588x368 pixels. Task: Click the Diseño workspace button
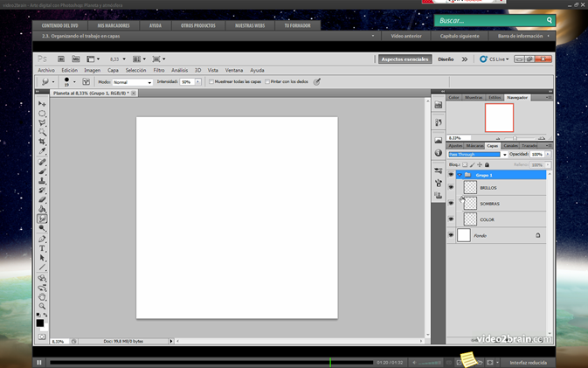point(446,59)
